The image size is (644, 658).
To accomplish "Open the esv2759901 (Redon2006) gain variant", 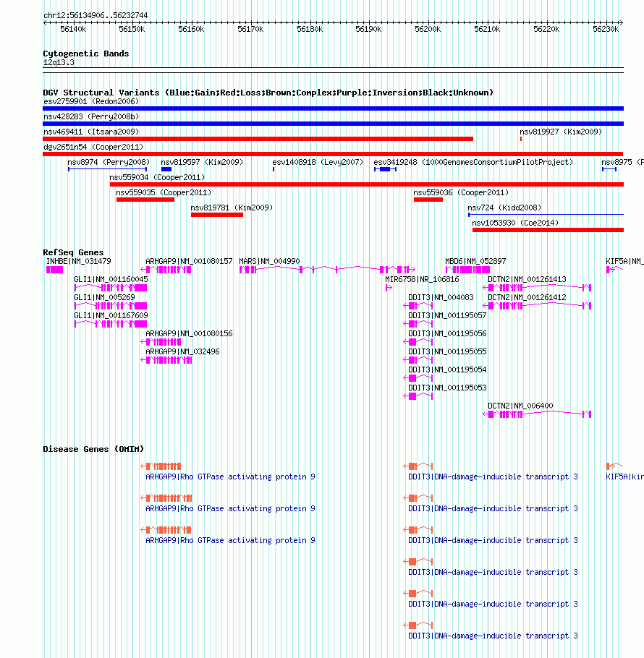I will point(334,108).
